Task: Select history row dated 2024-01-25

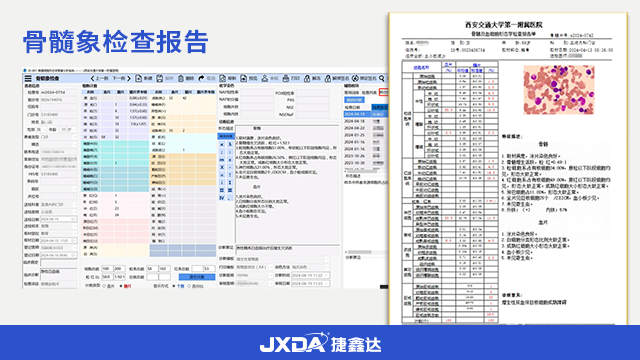Action: click(365, 135)
